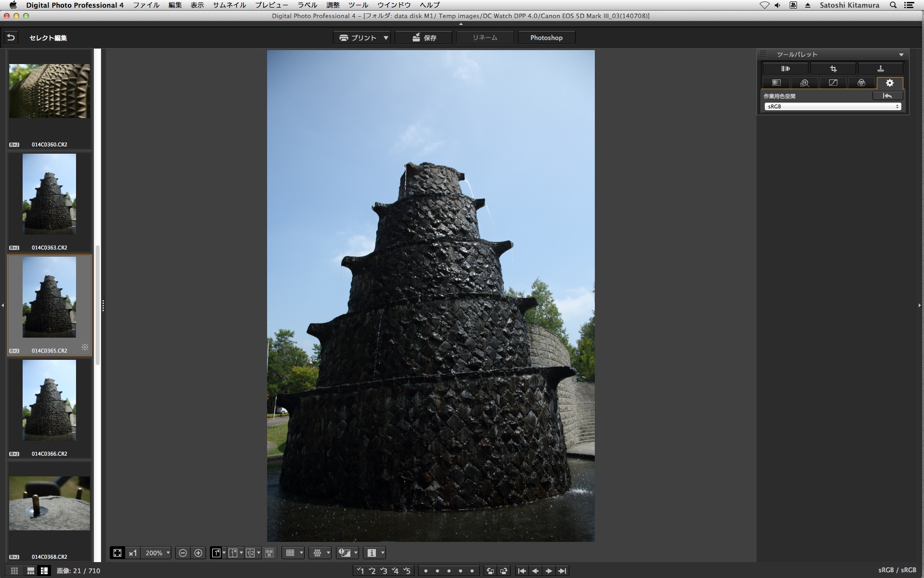Click the 保存 save button

[423, 38]
